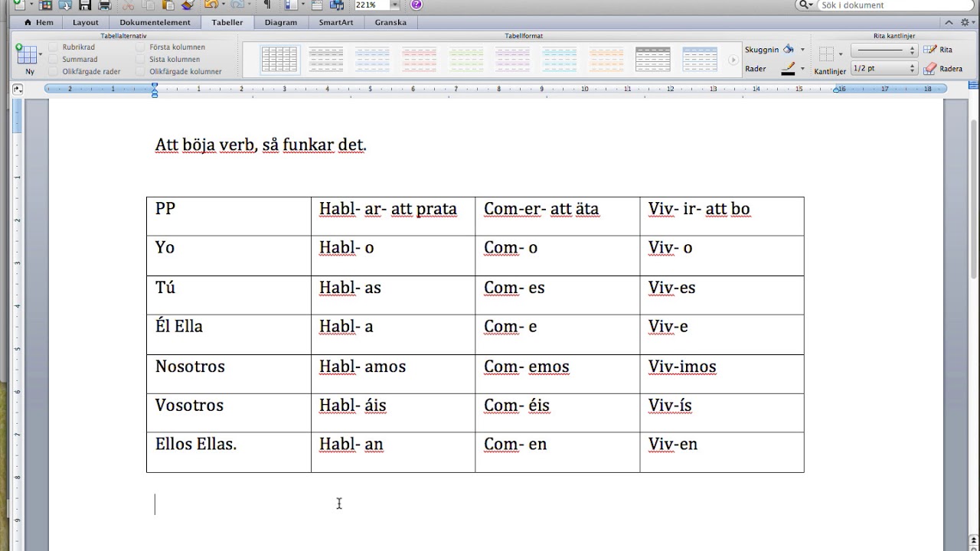The width and height of the screenshot is (980, 551).
Task: Enable the Olikfärgade kolumner checkbox
Action: tap(140, 71)
